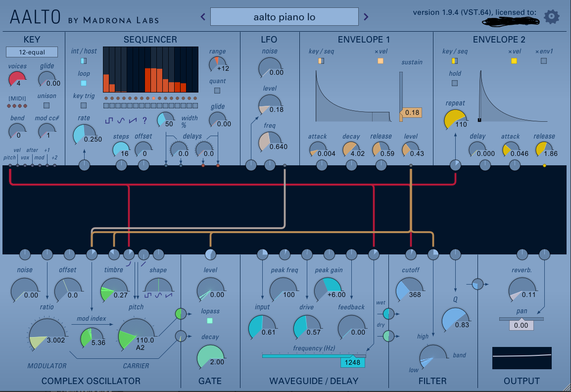Open the aalto piano lo preset menu
The width and height of the screenshot is (571, 392).
(x=284, y=17)
